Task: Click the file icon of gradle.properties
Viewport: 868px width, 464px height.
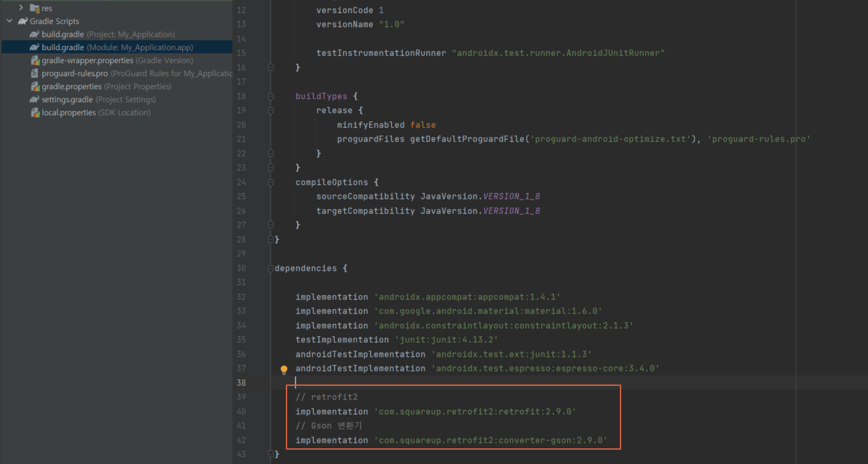Action: pos(35,86)
